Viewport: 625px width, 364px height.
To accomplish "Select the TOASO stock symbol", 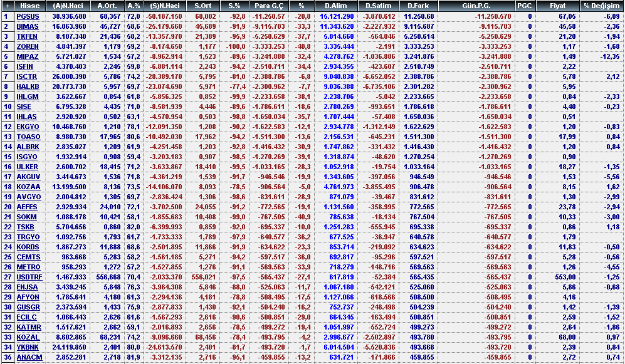I will (x=28, y=137).
